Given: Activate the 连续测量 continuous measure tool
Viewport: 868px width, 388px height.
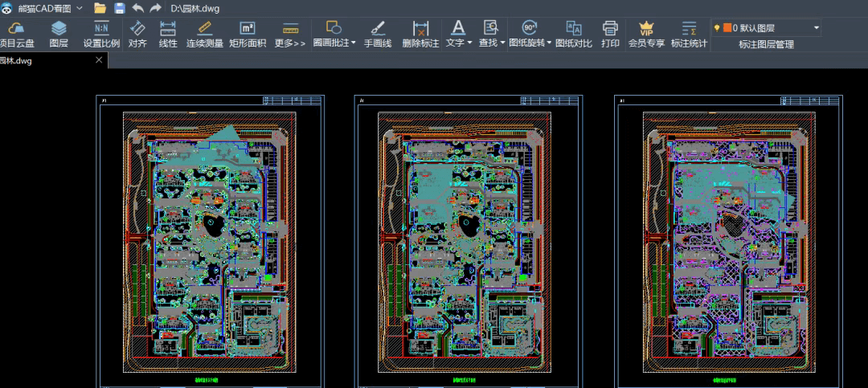Looking at the screenshot, I should point(204,35).
